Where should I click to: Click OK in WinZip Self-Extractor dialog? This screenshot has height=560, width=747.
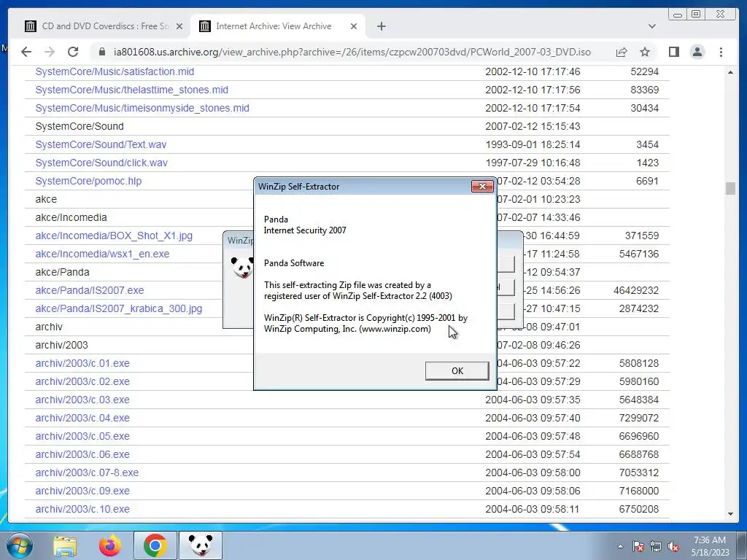pos(457,371)
